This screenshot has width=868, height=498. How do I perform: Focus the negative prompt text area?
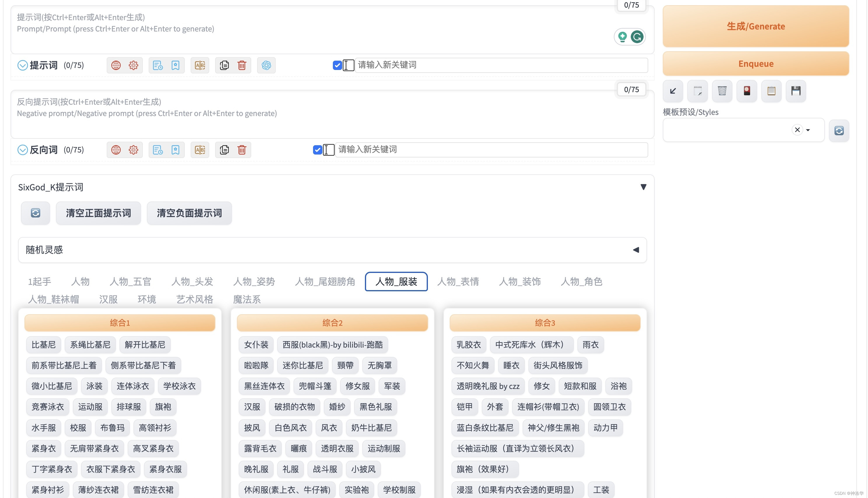click(332, 114)
